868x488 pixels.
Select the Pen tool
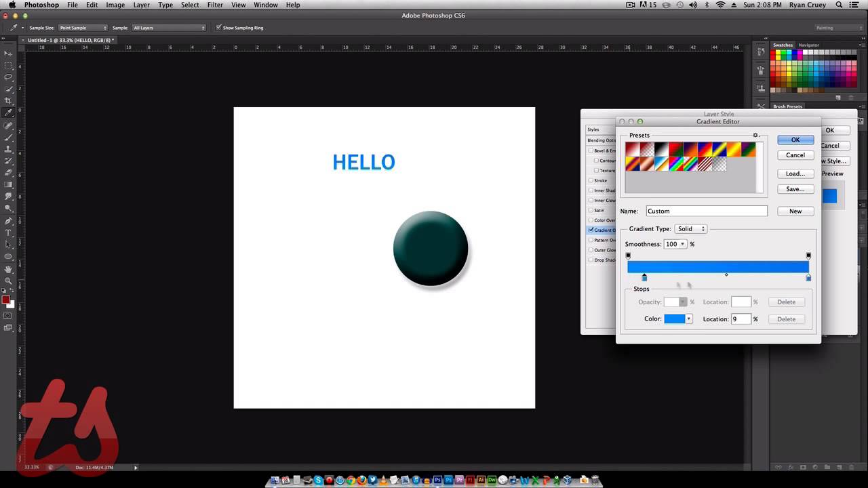(8, 221)
